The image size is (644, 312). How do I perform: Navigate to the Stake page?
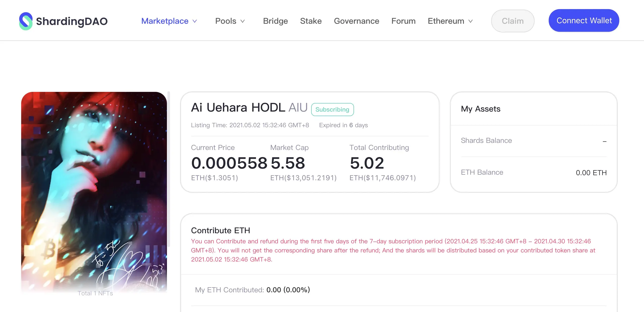pyautogui.click(x=311, y=21)
